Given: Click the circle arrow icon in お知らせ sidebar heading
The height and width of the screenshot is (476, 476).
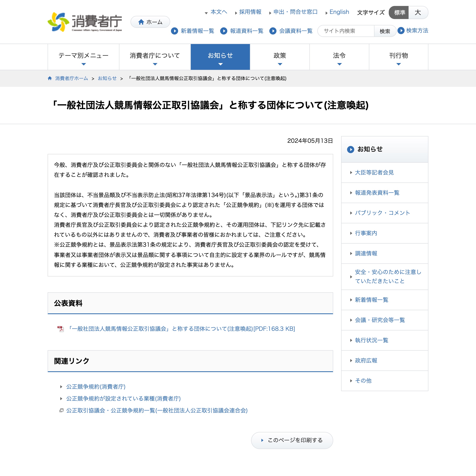Looking at the screenshot, I should point(350,149).
